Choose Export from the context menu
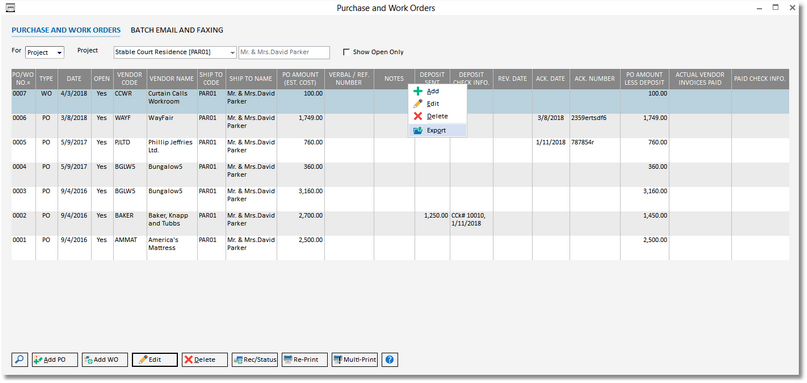 pos(437,130)
